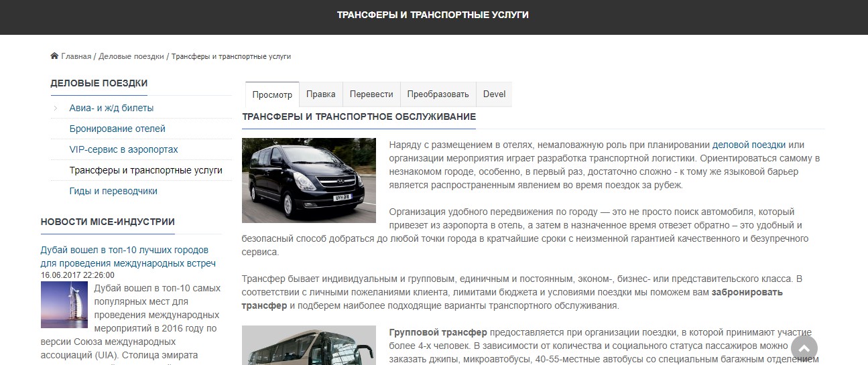Click the bold забронировать трансфер text
Image resolution: width=868 pixels, height=365 pixels.
[512, 299]
